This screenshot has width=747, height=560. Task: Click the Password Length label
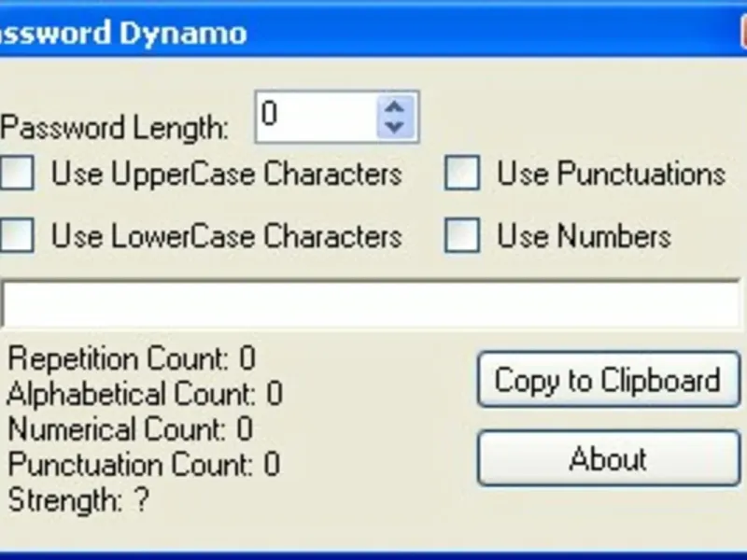pos(114,127)
